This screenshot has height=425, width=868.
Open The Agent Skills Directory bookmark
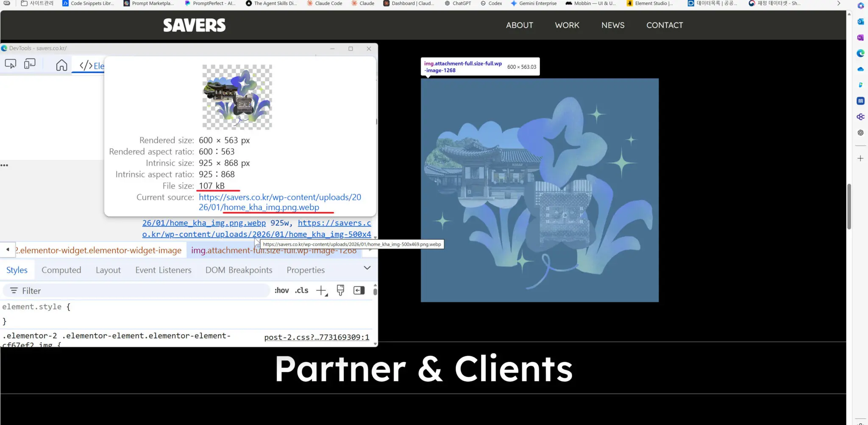tap(271, 3)
